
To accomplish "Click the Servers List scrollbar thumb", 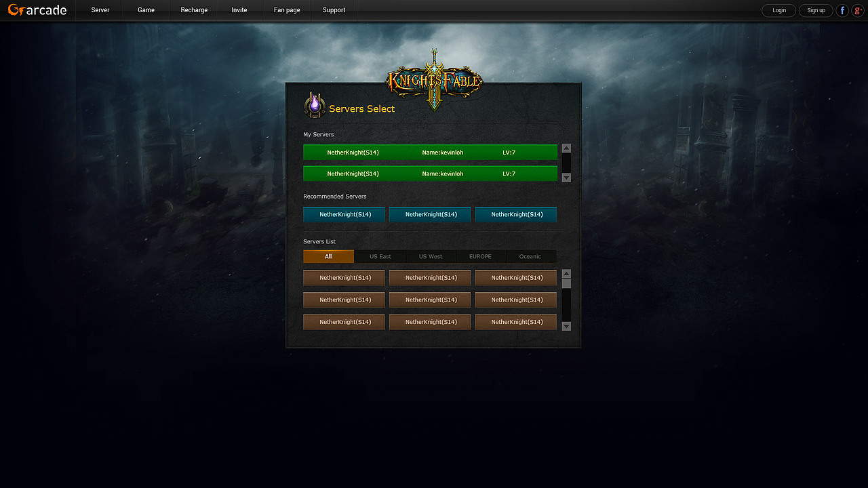I will 567,284.
